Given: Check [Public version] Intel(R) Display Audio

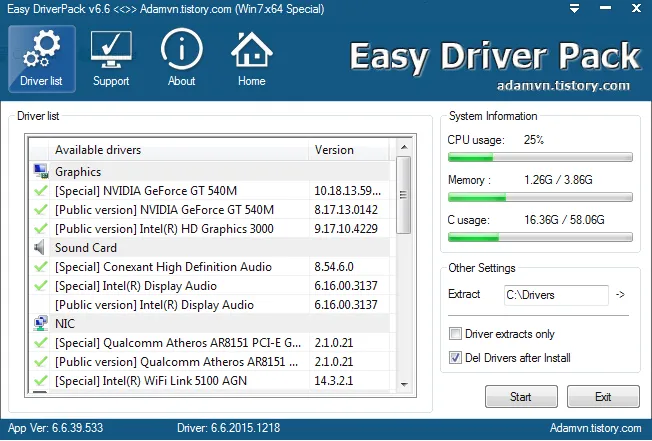Looking at the screenshot, I should 40,305.
